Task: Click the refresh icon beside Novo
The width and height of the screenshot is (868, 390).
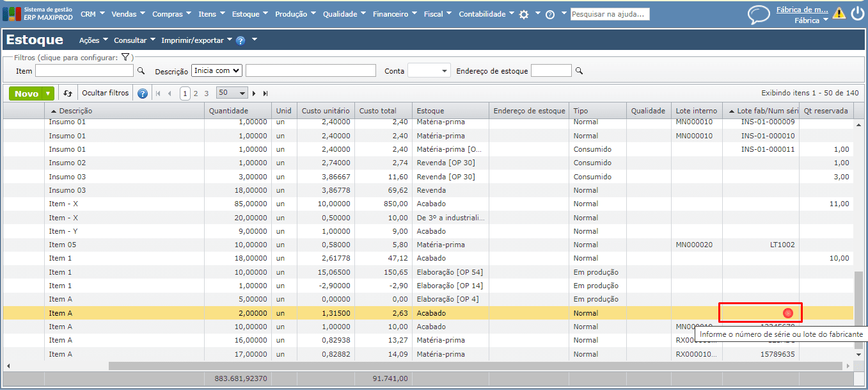Action: click(68, 93)
